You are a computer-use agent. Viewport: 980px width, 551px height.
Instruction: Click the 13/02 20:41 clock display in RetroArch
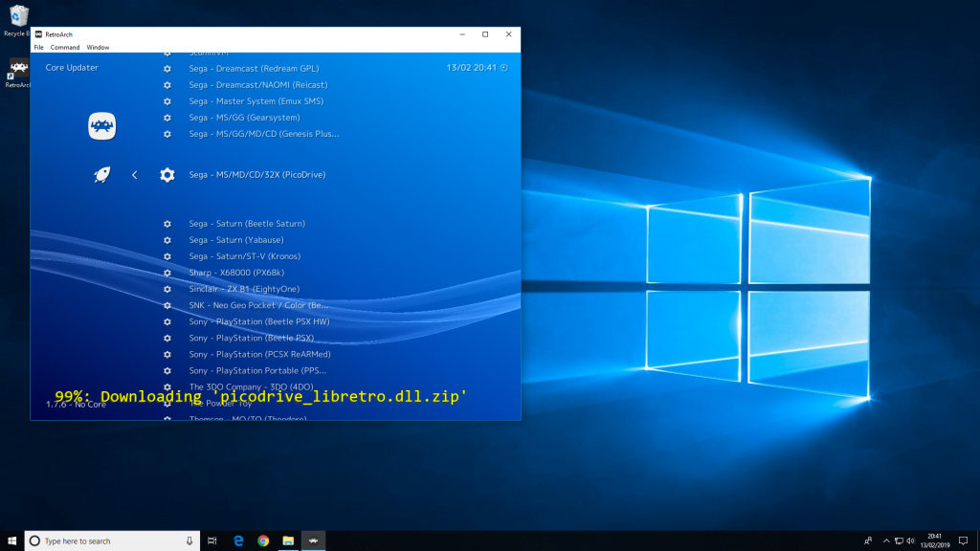point(477,68)
